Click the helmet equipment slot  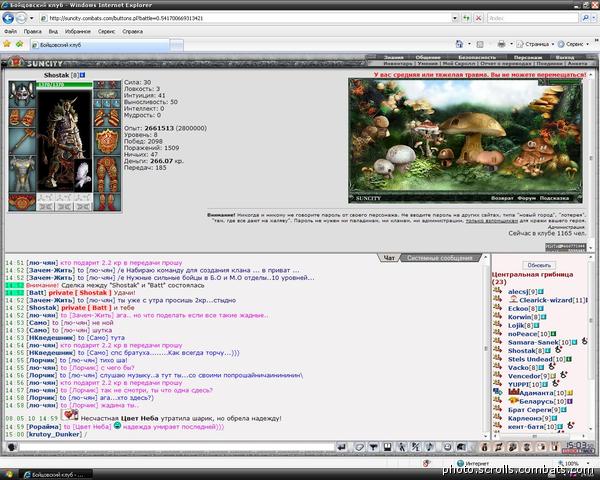[x=22, y=93]
